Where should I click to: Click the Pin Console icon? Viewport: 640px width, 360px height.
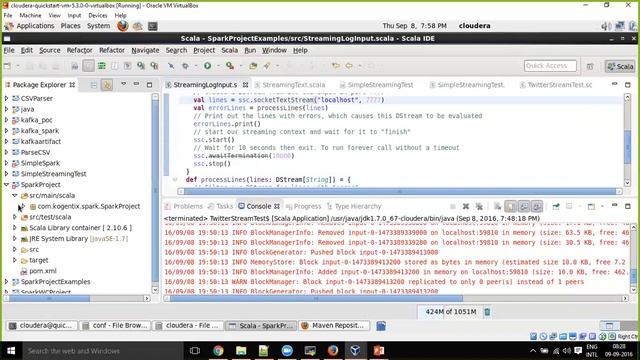(x=556, y=207)
